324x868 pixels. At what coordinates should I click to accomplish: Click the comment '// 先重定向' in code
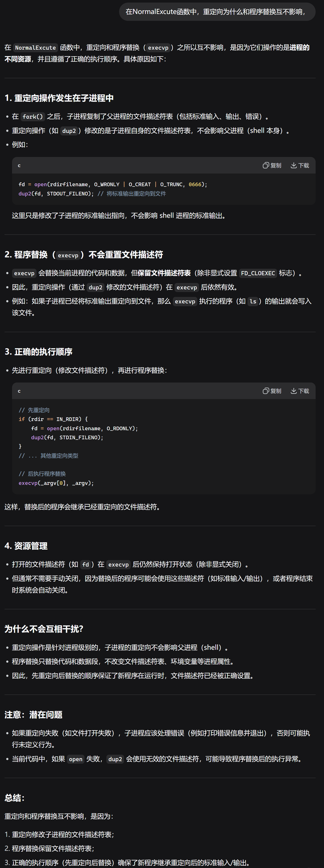tap(34, 410)
